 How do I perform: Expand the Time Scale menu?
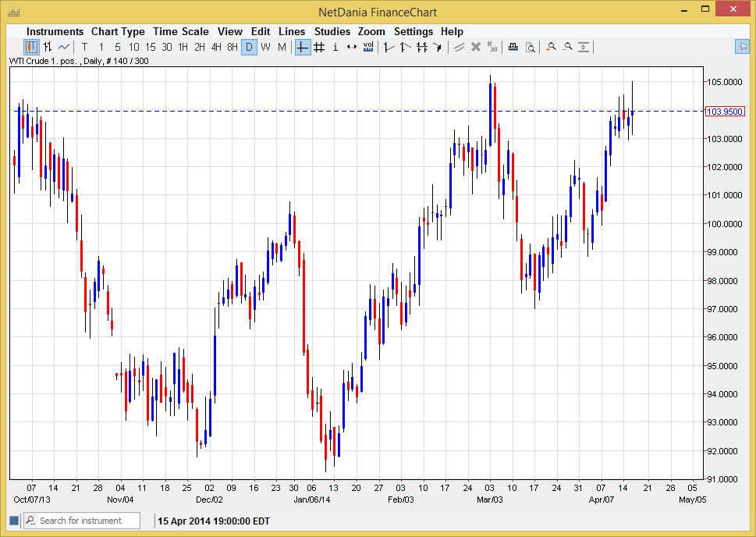pos(180,31)
